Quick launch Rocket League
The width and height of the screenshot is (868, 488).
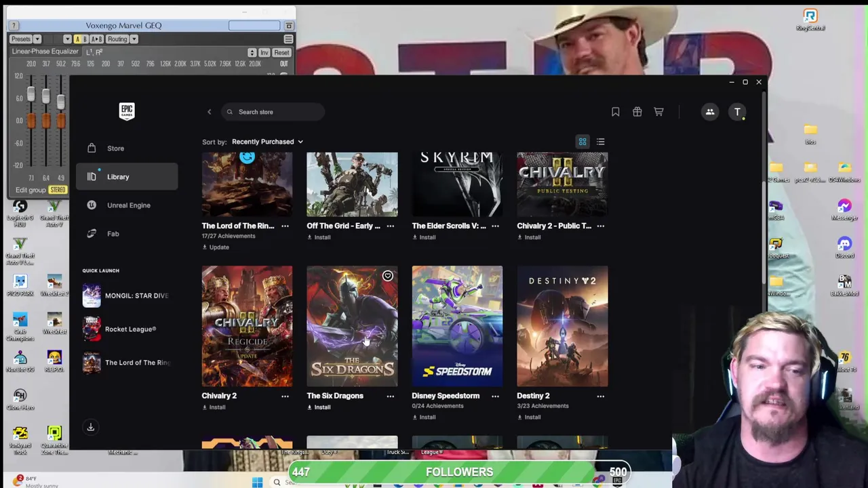click(x=127, y=329)
